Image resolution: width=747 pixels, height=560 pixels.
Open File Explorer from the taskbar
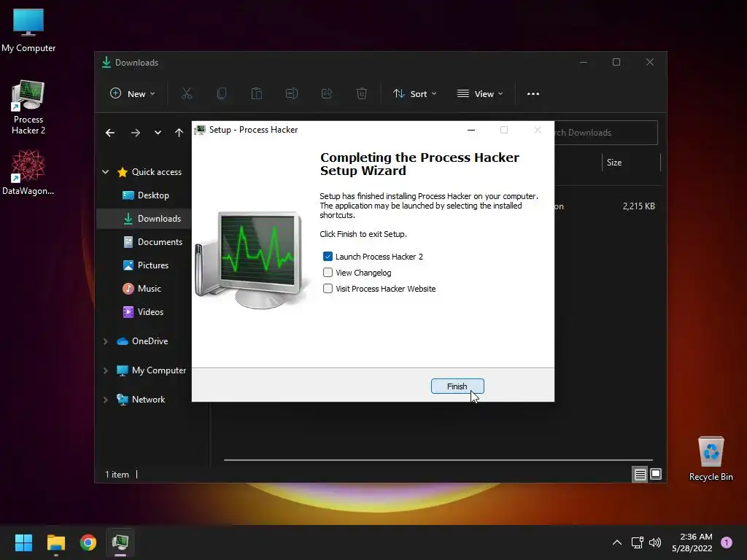point(55,542)
